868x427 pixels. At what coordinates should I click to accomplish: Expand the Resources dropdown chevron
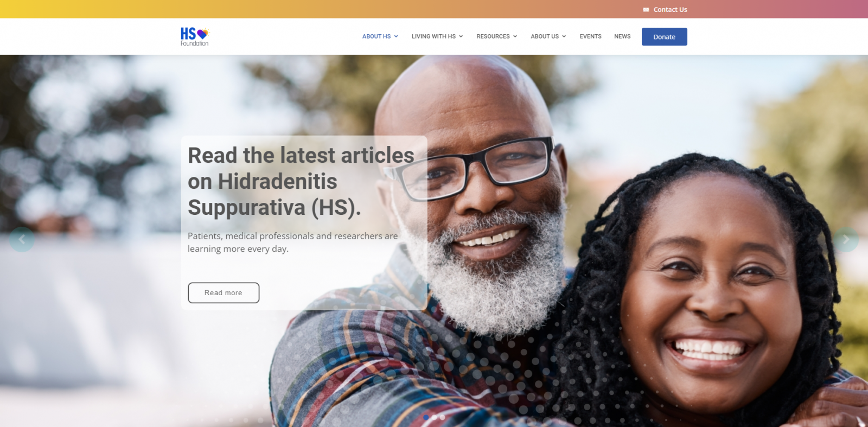pyautogui.click(x=515, y=36)
